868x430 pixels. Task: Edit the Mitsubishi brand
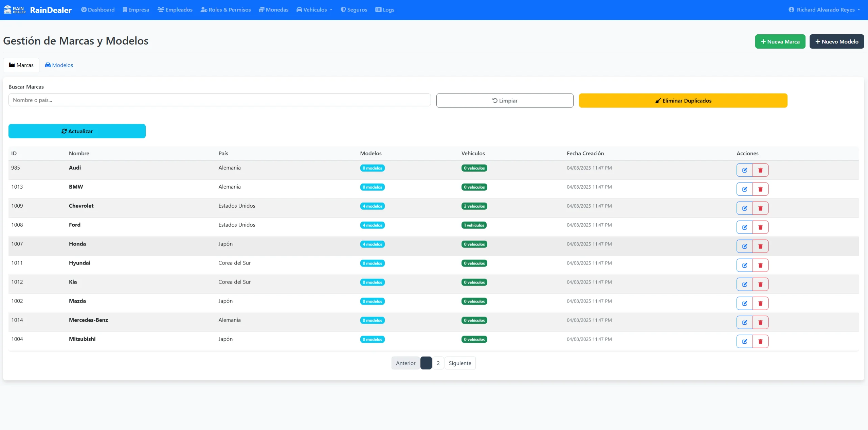coord(744,341)
